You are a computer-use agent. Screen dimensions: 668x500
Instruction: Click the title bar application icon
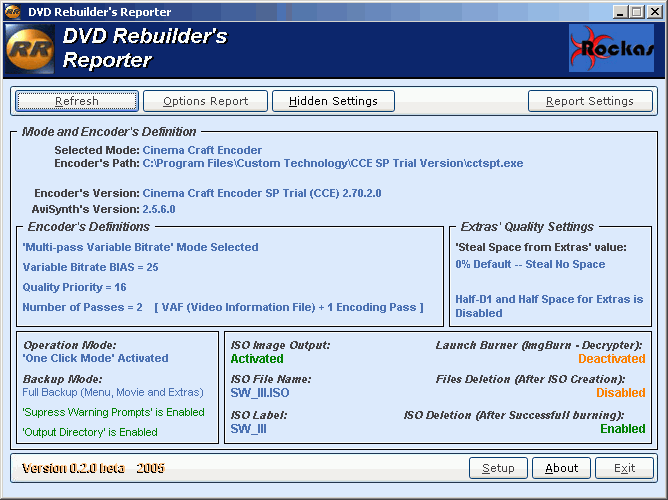click(x=12, y=11)
